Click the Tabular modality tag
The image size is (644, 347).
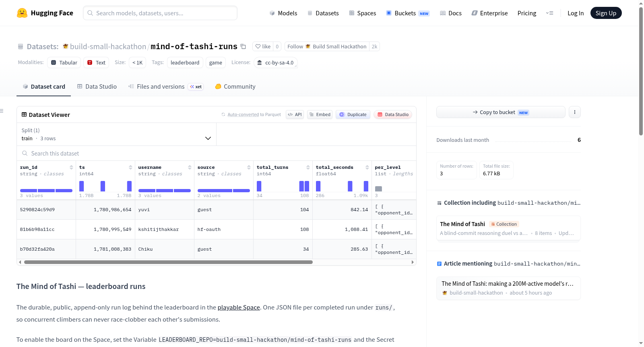point(64,62)
